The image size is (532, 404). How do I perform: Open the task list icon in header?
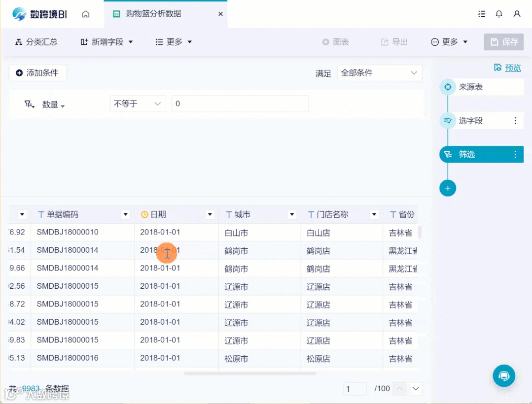click(481, 14)
